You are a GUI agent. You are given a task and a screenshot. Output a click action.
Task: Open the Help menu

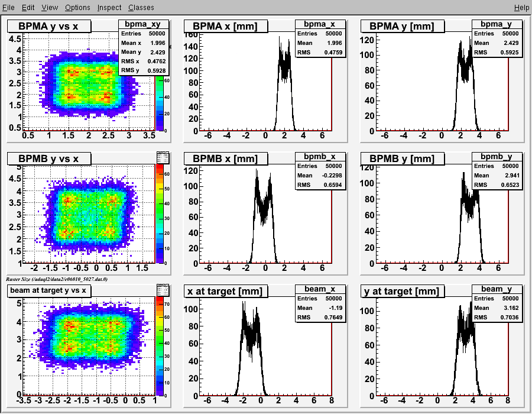point(521,8)
